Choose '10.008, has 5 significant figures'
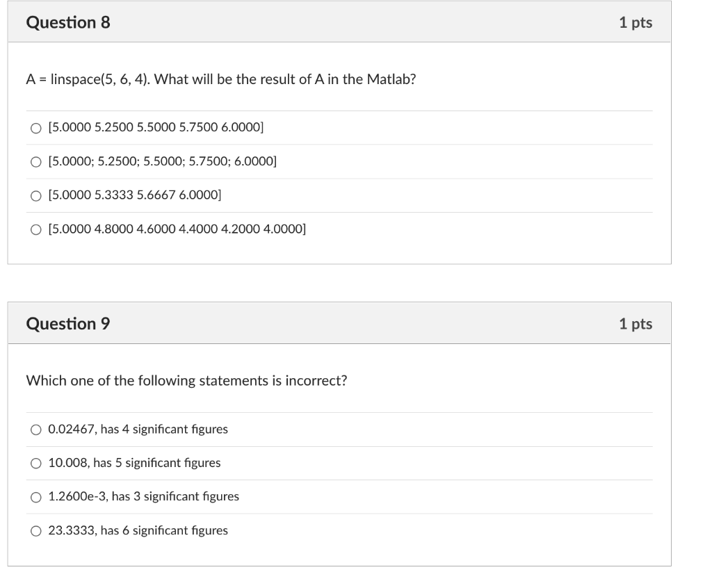Viewport: 712px width, 588px height. click(x=133, y=462)
